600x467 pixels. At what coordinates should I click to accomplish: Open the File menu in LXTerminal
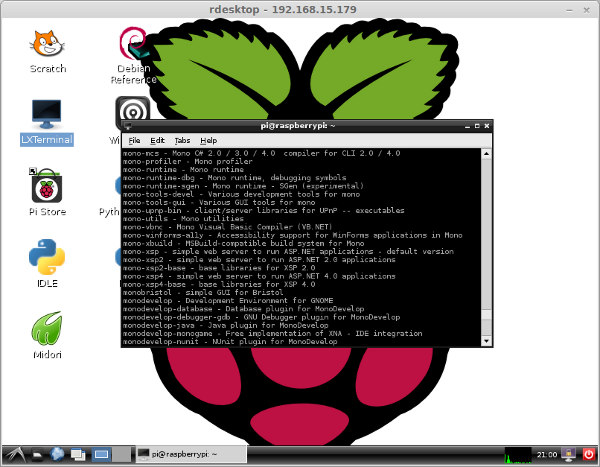point(134,140)
